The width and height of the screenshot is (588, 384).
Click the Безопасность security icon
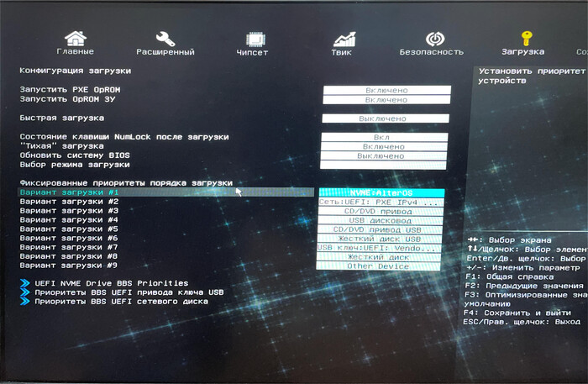[433, 39]
